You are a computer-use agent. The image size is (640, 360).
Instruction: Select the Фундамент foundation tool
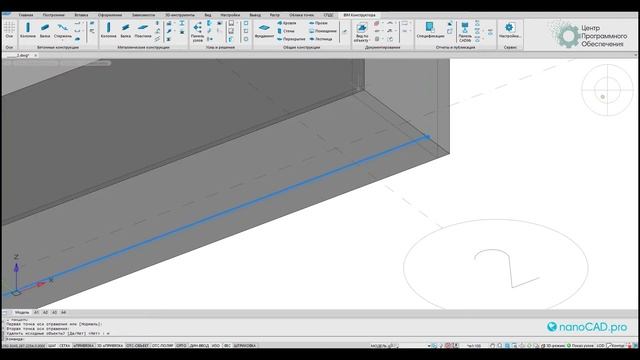click(264, 30)
